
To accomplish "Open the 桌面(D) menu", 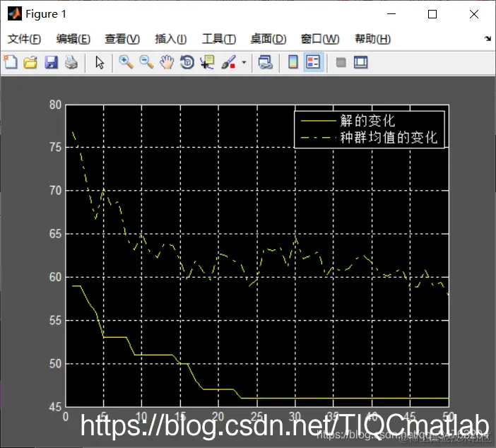I will (x=268, y=39).
